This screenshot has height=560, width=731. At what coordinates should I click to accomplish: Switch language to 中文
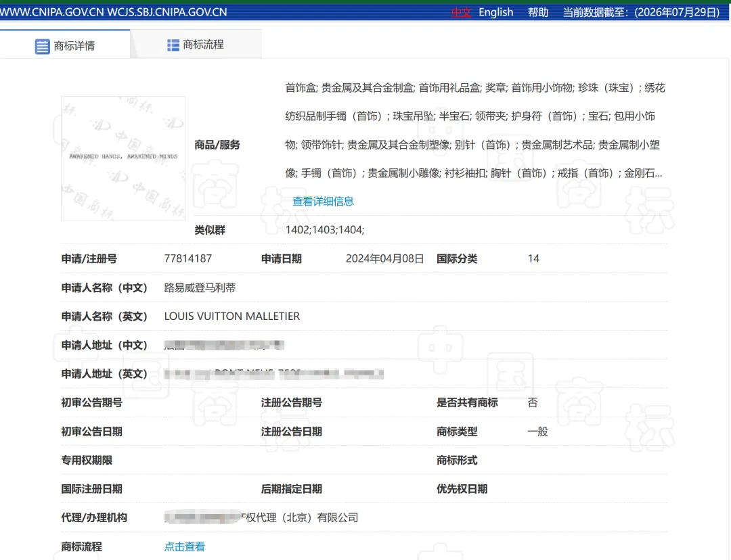461,13
